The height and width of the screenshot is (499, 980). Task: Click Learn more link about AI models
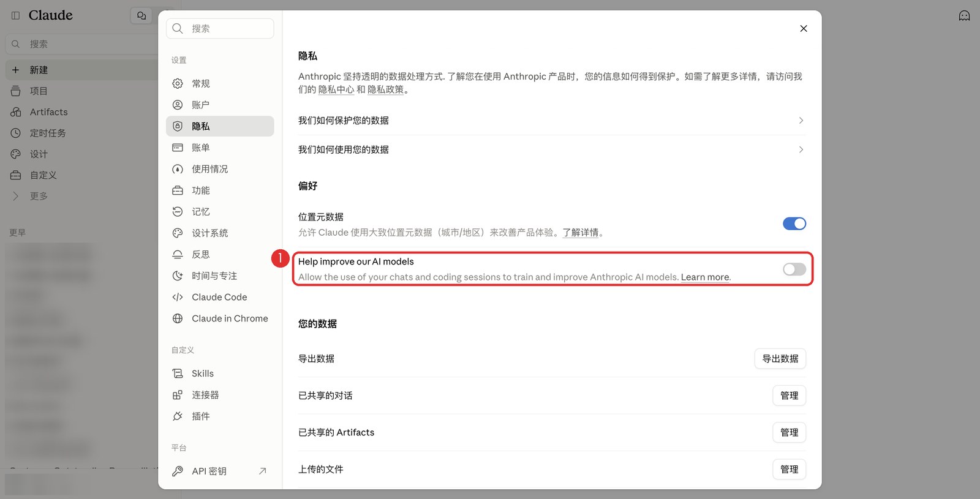coord(705,277)
